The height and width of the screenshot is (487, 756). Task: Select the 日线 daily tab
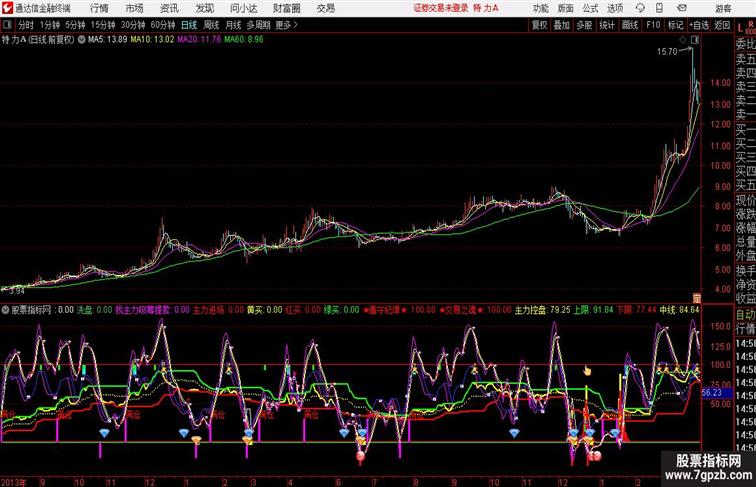click(189, 25)
